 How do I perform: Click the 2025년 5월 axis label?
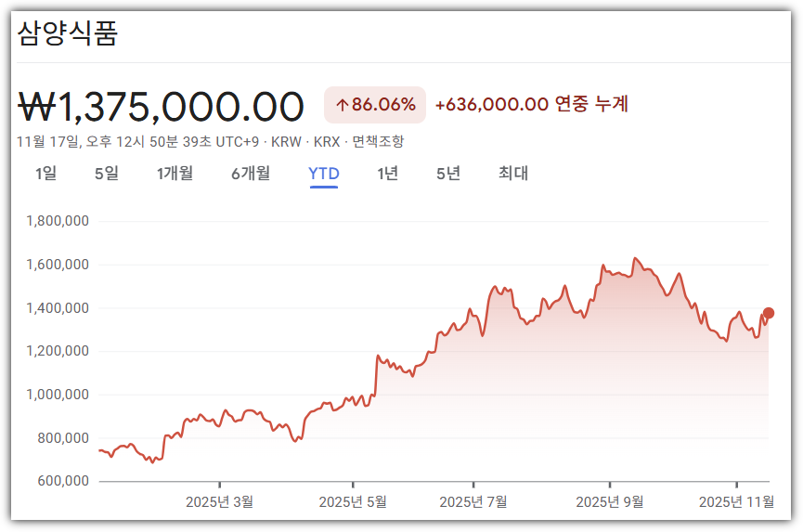pos(353,501)
